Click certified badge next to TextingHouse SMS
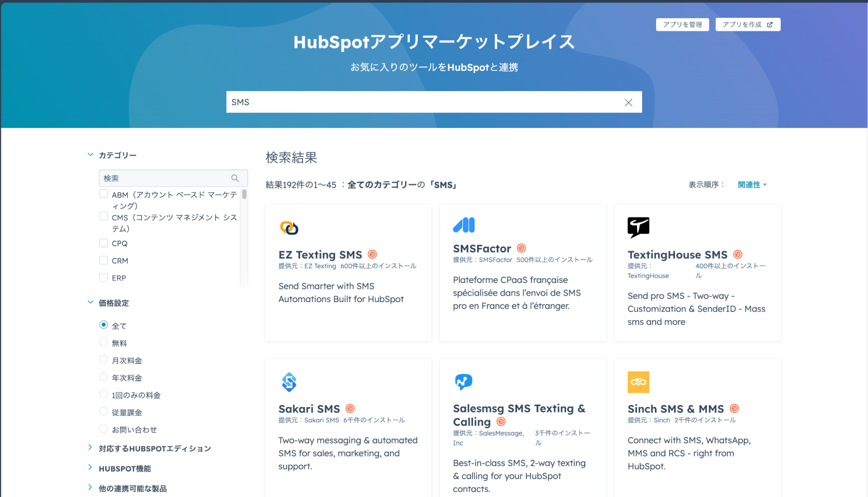This screenshot has height=497, width=868. coord(738,254)
